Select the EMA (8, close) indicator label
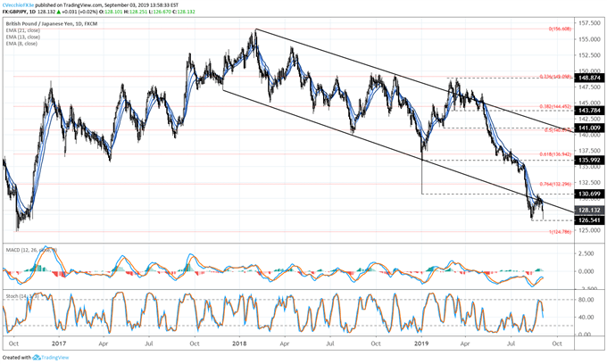 point(21,44)
